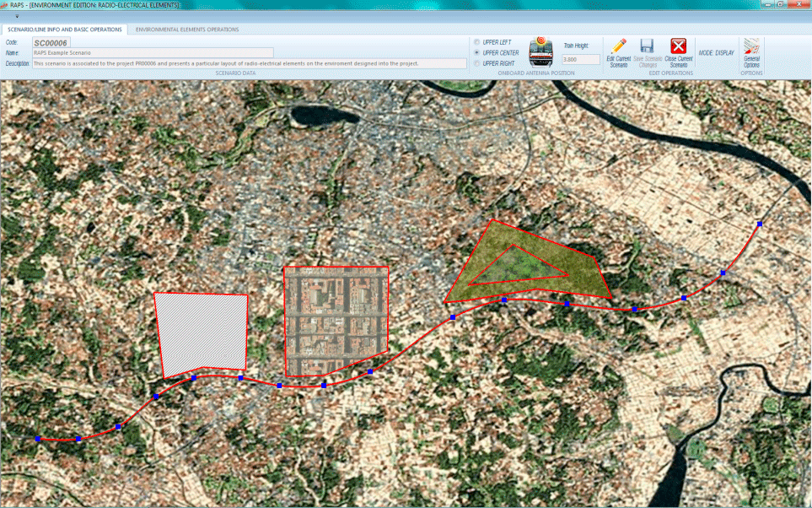Click the Save Scenario Changes floppy icon
Screen dimensions: 812x508
point(647,46)
